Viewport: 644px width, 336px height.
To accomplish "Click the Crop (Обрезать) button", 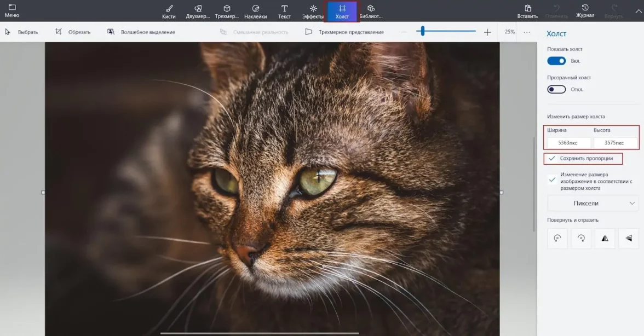I will [73, 32].
